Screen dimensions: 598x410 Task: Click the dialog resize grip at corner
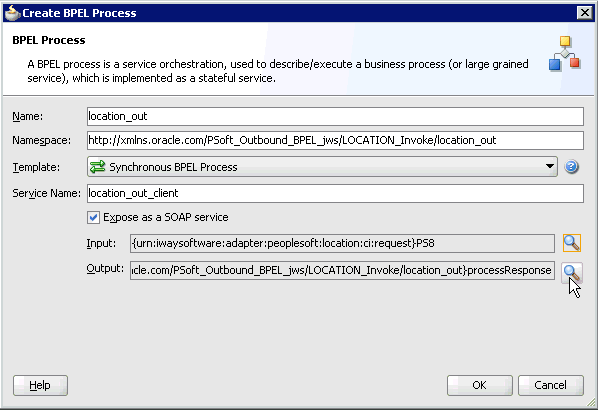point(591,402)
